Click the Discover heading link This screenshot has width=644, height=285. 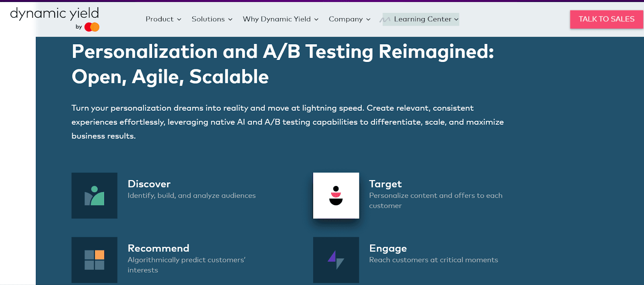[149, 184]
